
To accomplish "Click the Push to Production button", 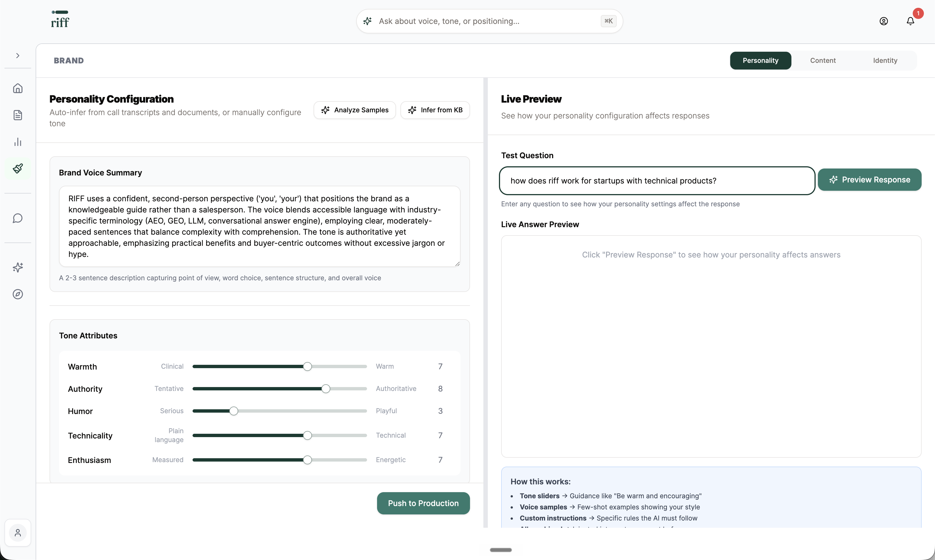I will 423,503.
